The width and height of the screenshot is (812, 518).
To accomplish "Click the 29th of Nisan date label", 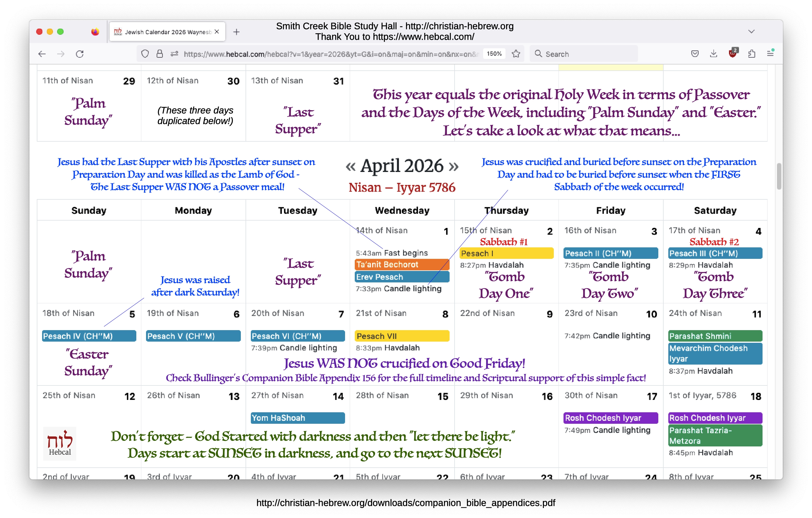I will coord(487,395).
